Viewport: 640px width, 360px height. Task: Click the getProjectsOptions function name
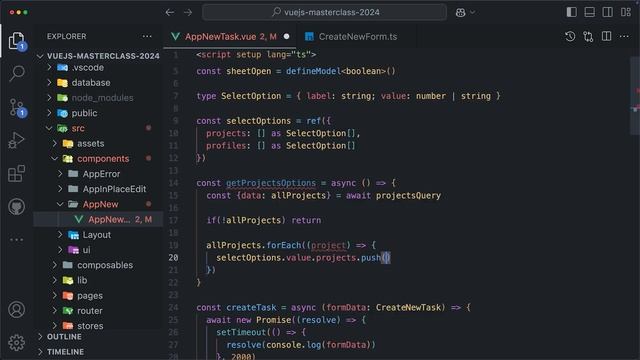point(271,183)
